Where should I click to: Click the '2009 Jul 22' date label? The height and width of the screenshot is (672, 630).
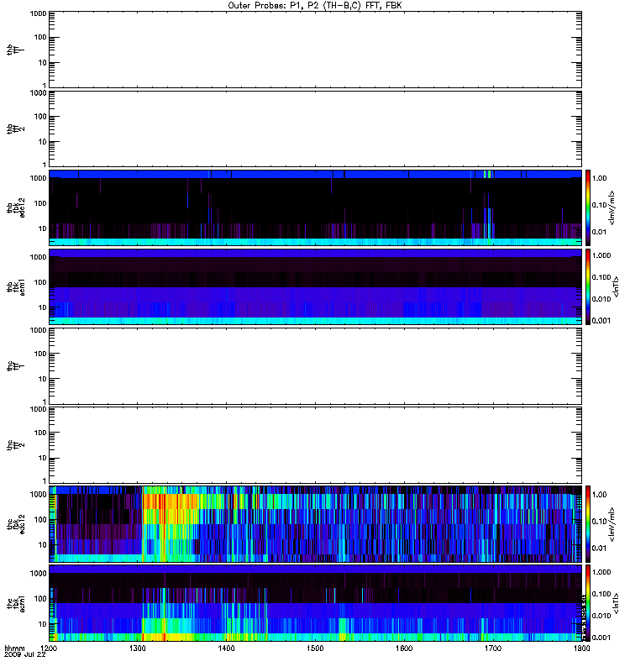point(25,655)
